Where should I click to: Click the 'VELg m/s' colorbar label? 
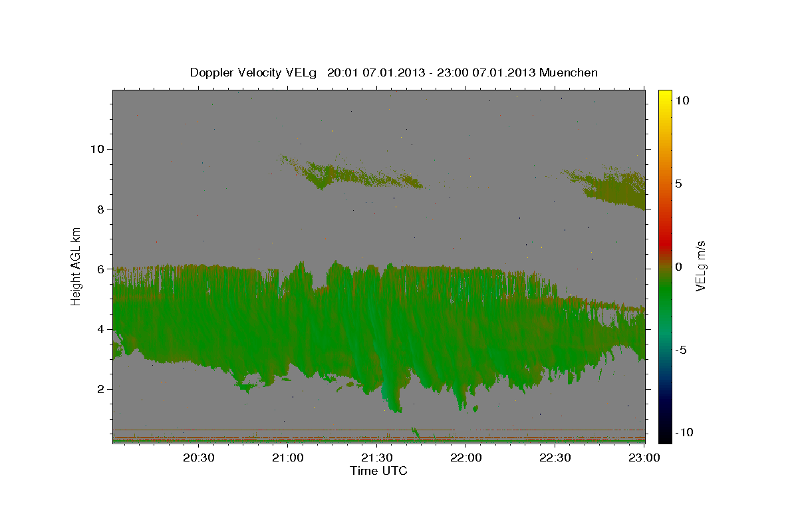700,266
